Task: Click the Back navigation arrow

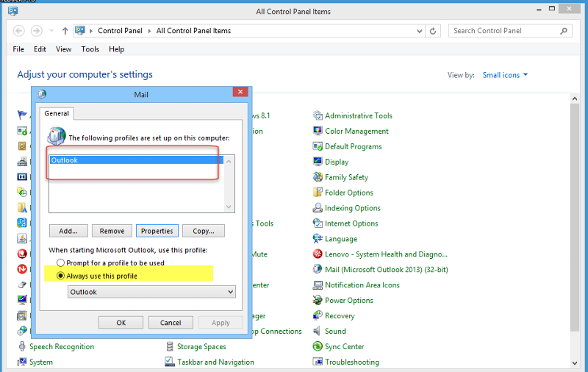Action: point(19,31)
